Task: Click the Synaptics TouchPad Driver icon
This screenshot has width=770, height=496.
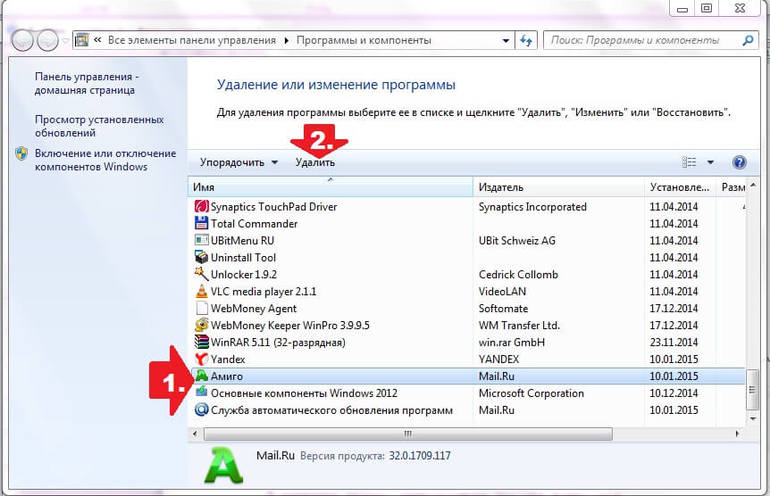Action: pos(201,206)
